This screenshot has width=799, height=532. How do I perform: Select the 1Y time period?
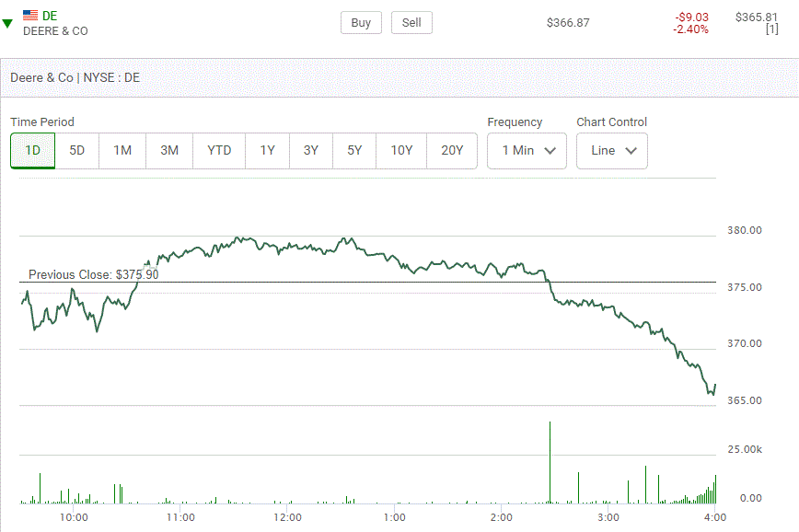pyautogui.click(x=268, y=150)
